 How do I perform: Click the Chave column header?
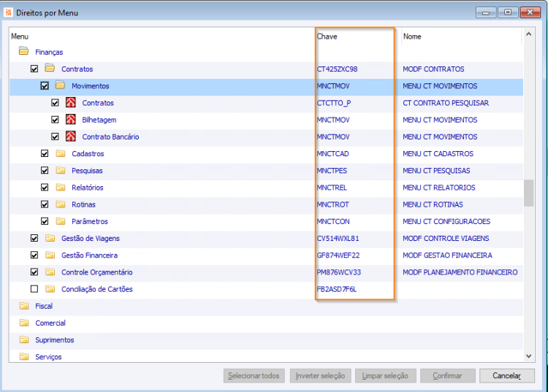point(327,36)
